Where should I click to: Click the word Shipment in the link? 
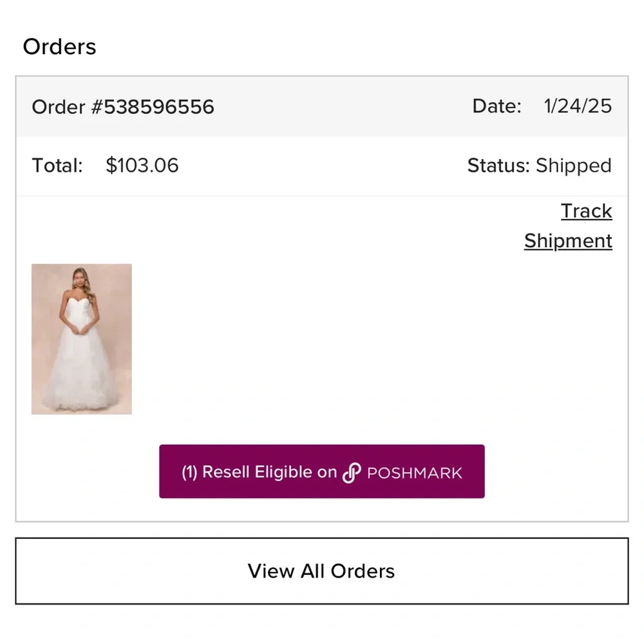pos(568,241)
